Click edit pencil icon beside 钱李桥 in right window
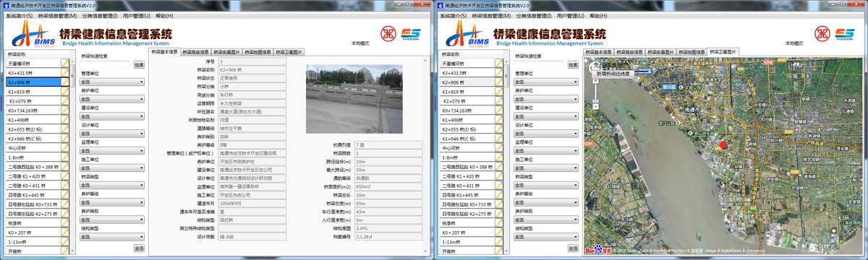The width and height of the screenshot is (868, 260). coord(498,223)
